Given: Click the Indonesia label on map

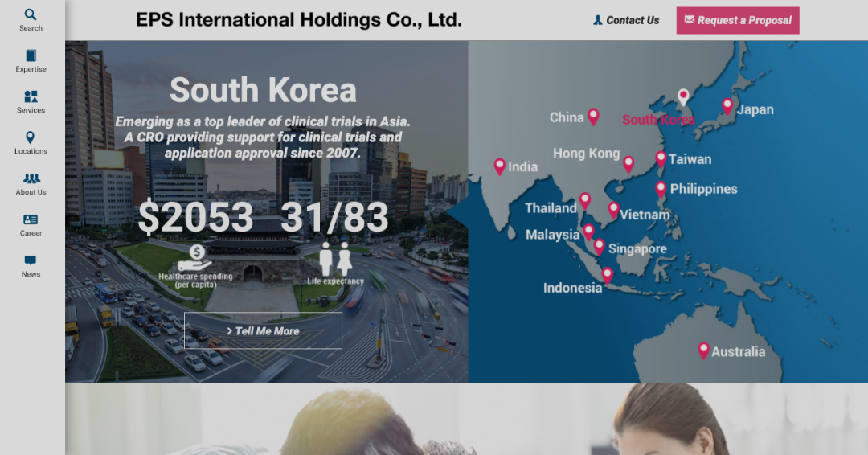Looking at the screenshot, I should click(x=572, y=288).
